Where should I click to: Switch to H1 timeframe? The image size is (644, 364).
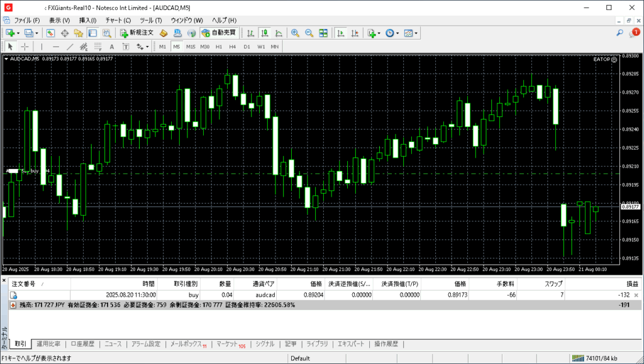219,47
